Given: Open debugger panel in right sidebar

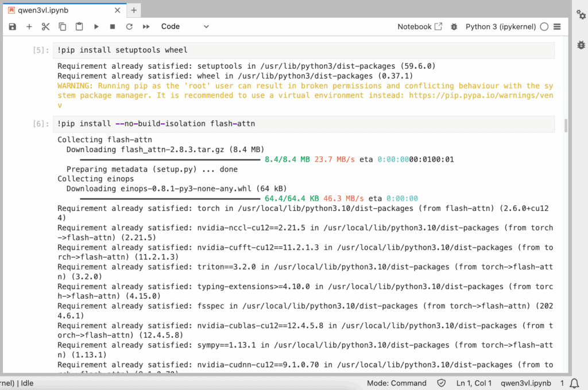Looking at the screenshot, I should [581, 45].
